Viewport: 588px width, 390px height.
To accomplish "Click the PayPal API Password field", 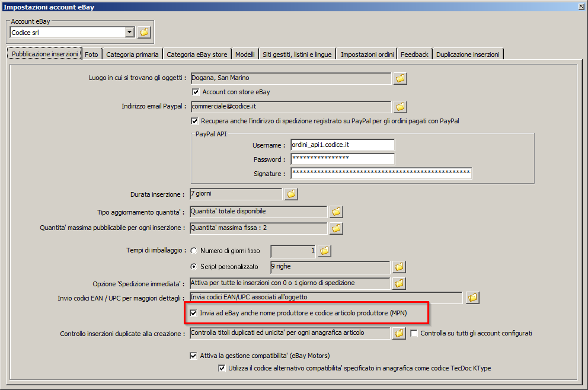I will [343, 159].
